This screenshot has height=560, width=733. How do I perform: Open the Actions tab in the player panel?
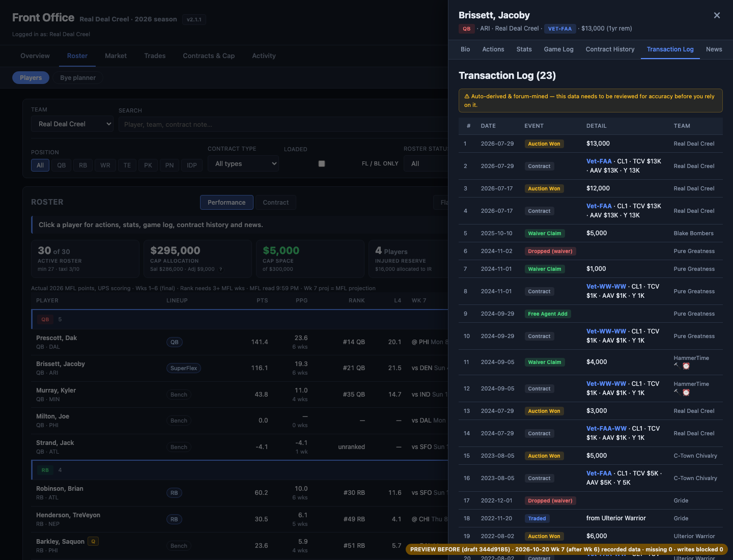click(493, 49)
